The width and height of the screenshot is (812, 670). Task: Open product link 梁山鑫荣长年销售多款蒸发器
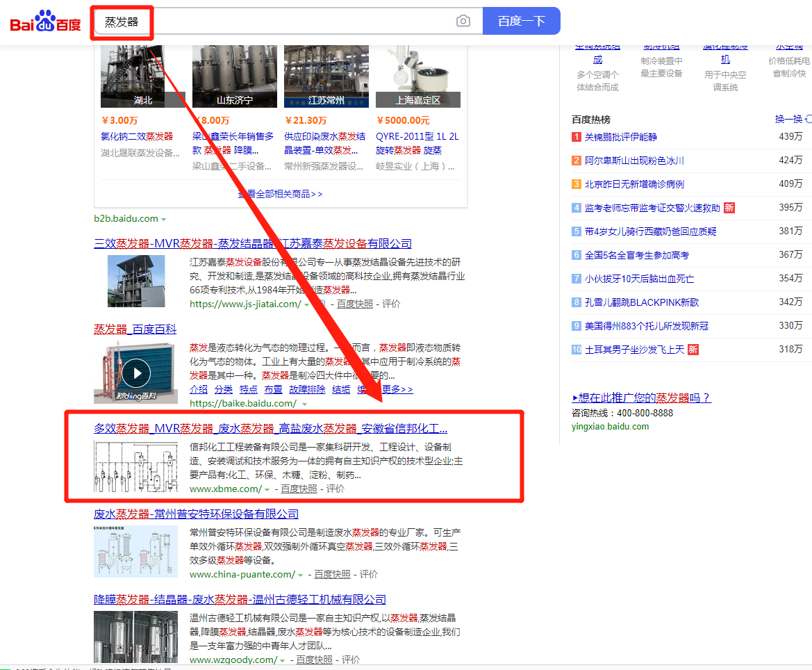tap(233, 144)
